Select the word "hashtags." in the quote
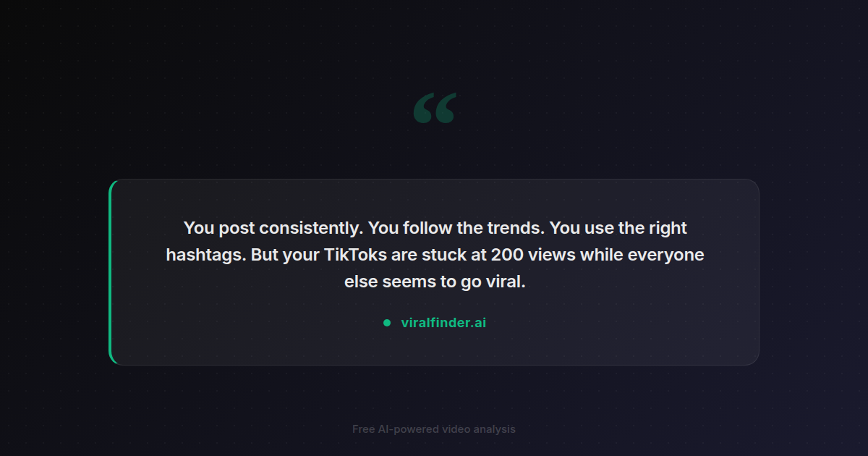The image size is (868, 456). (205, 255)
